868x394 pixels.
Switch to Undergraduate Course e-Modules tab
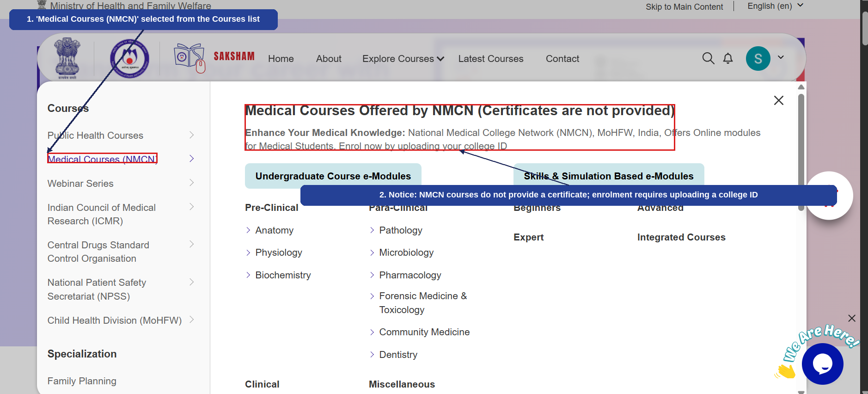click(x=333, y=176)
